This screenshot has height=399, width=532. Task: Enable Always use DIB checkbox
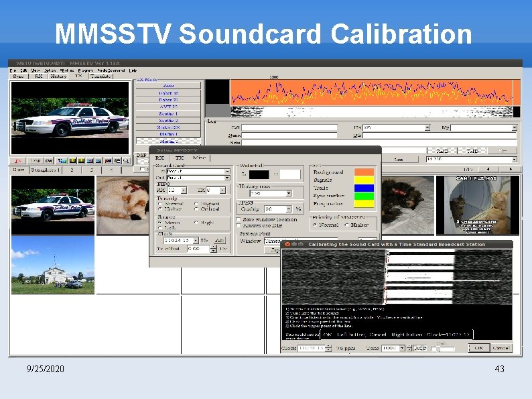coord(238,225)
